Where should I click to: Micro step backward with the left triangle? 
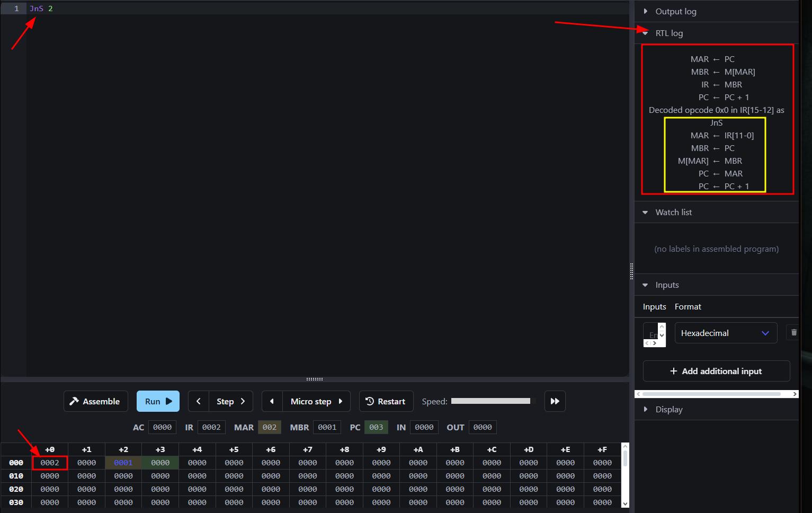[272, 401]
